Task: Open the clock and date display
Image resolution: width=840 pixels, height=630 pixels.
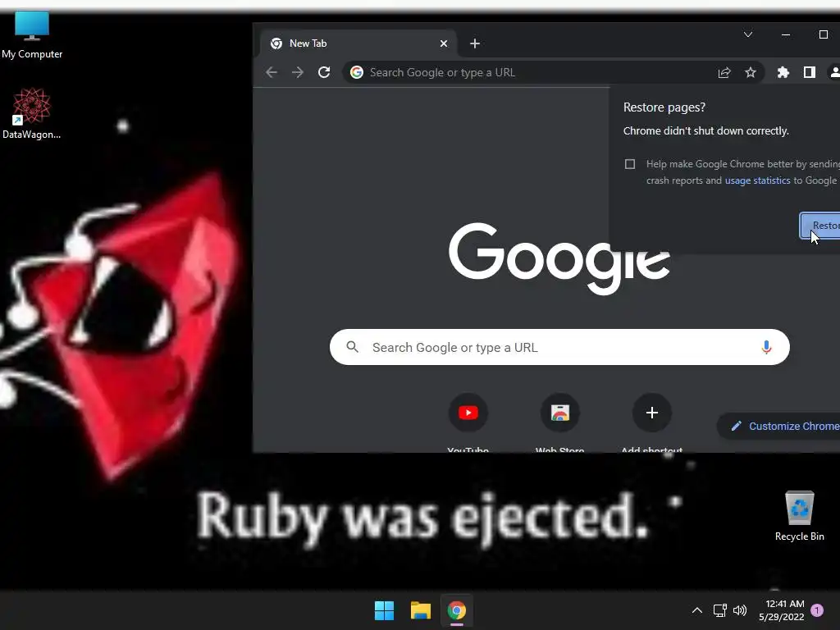Action: point(782,610)
